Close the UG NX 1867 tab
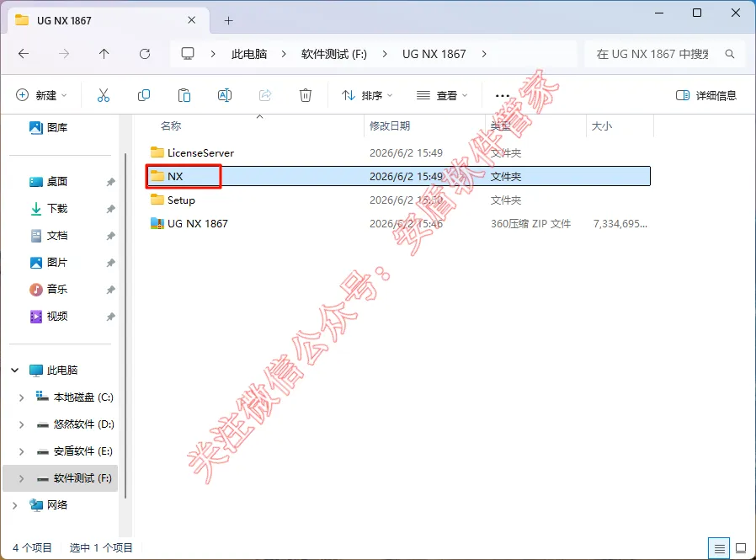756x560 pixels. pos(191,20)
